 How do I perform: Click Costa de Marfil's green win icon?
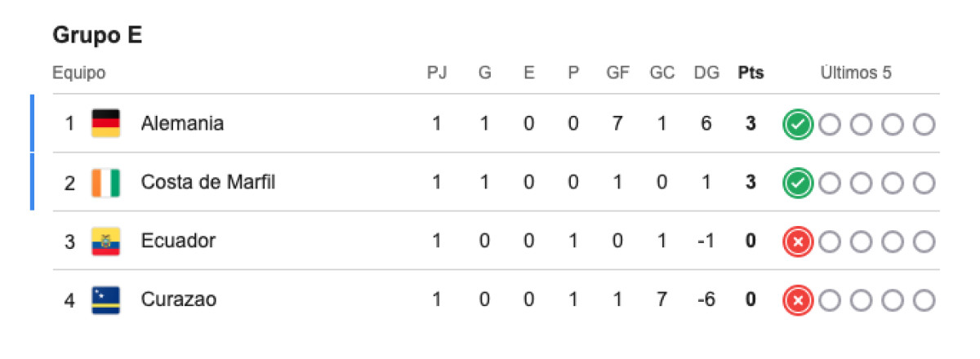point(798,183)
